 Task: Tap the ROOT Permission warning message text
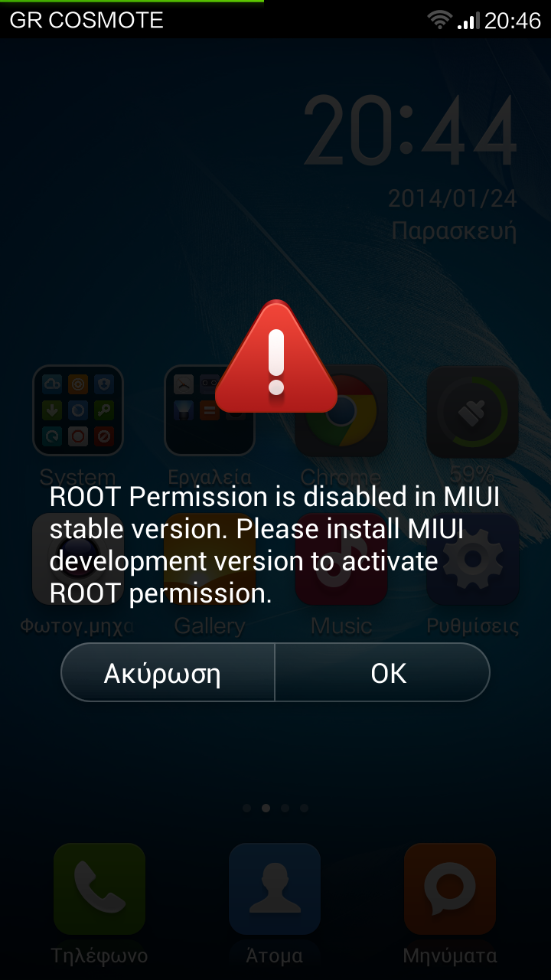coord(275,545)
